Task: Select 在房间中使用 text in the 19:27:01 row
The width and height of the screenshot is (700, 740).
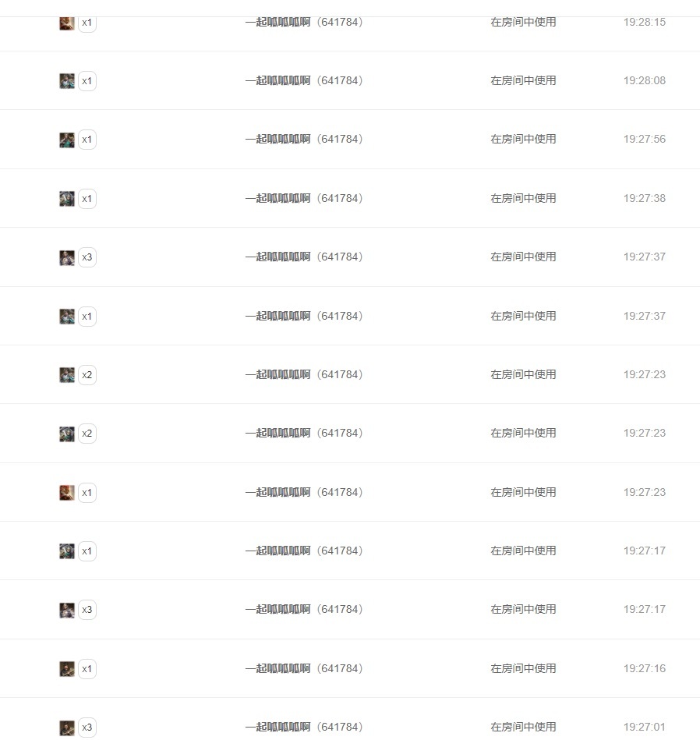Action: (x=523, y=728)
